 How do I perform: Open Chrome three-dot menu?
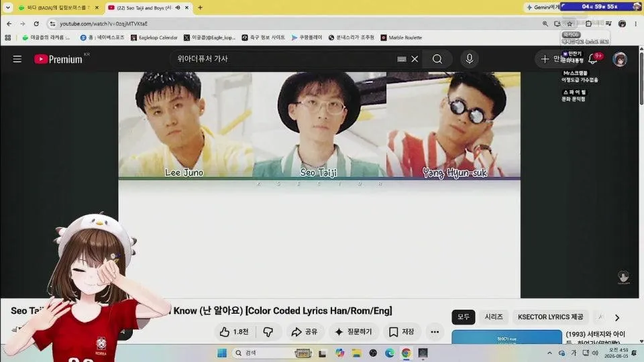pyautogui.click(x=636, y=24)
